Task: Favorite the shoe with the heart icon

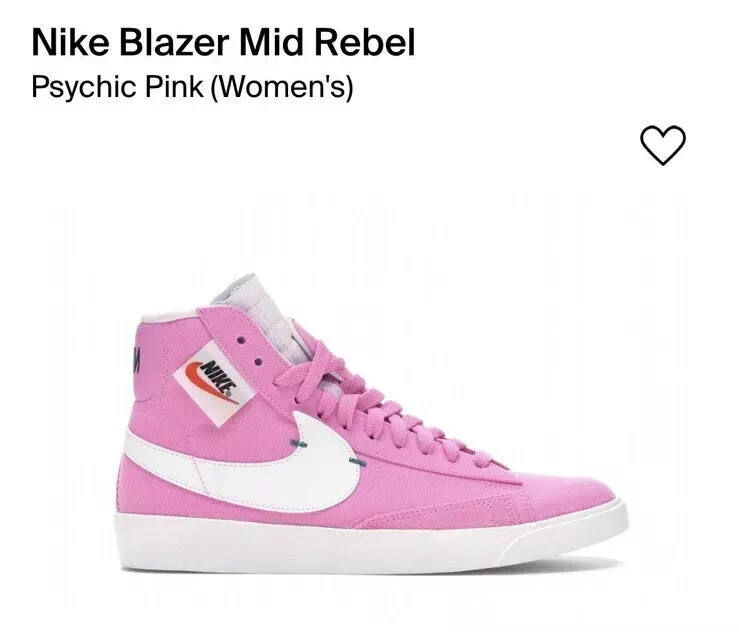Action: point(662,145)
